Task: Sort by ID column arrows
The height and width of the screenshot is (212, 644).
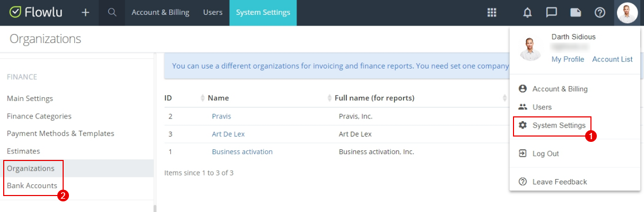Action: click(202, 98)
